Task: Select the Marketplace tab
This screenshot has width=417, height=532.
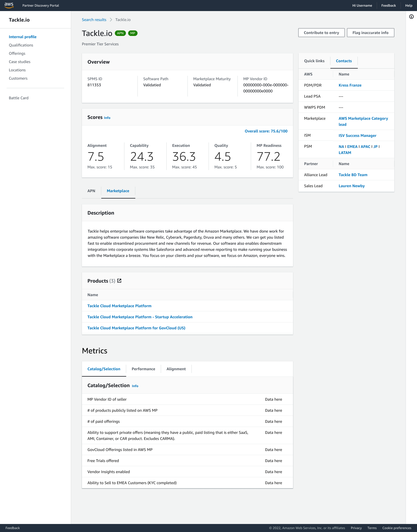Action: point(118,191)
